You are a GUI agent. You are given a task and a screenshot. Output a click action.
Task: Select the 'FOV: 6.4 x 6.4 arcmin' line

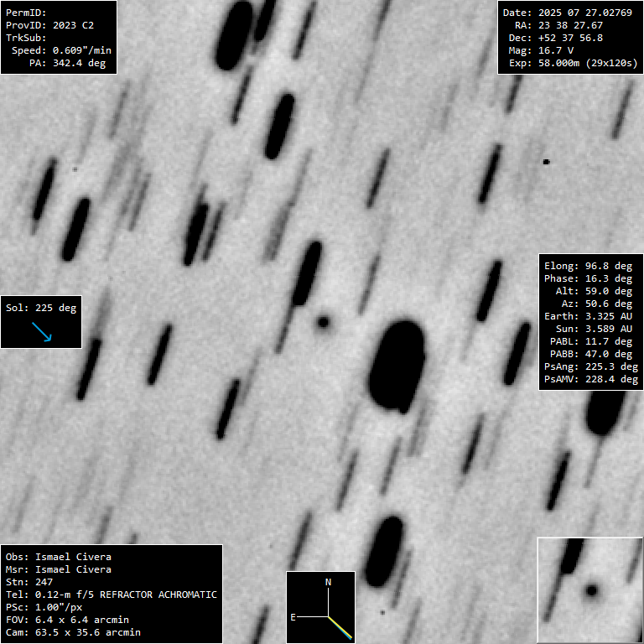coord(67,620)
